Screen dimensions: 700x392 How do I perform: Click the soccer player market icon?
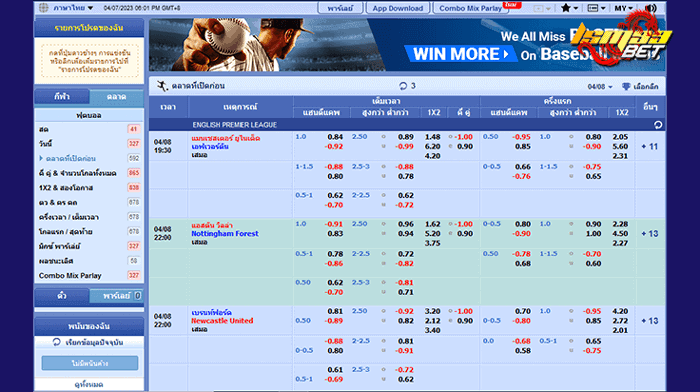(162, 86)
